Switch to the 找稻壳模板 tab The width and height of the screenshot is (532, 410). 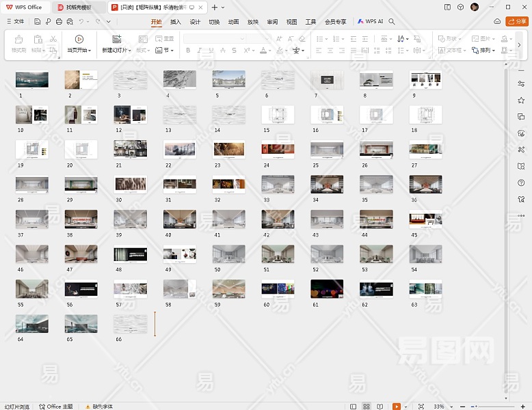[79, 7]
